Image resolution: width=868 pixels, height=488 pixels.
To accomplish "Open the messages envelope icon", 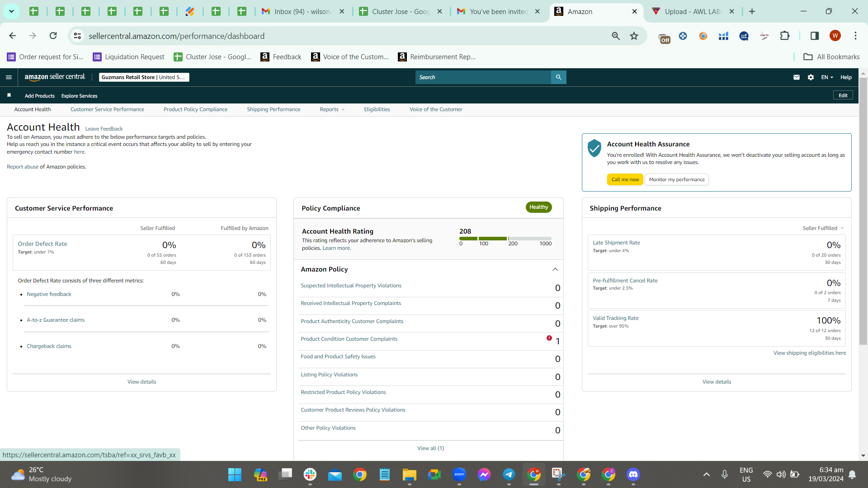I will click(x=796, y=77).
